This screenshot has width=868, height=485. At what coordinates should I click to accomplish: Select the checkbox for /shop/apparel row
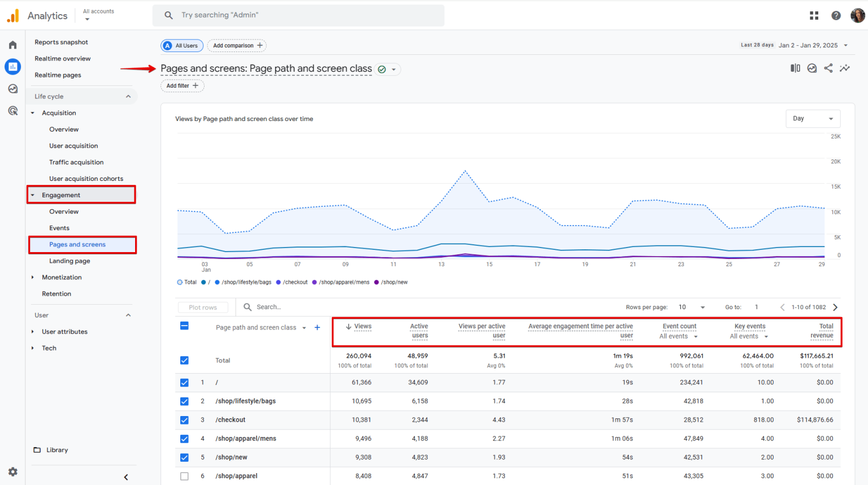pos(184,476)
